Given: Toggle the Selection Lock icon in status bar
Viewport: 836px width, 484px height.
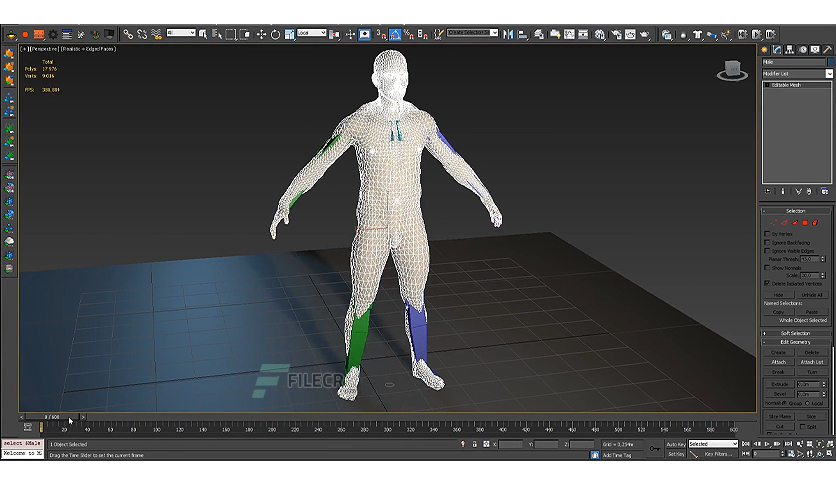Looking at the screenshot, I should pyautogui.click(x=475, y=444).
